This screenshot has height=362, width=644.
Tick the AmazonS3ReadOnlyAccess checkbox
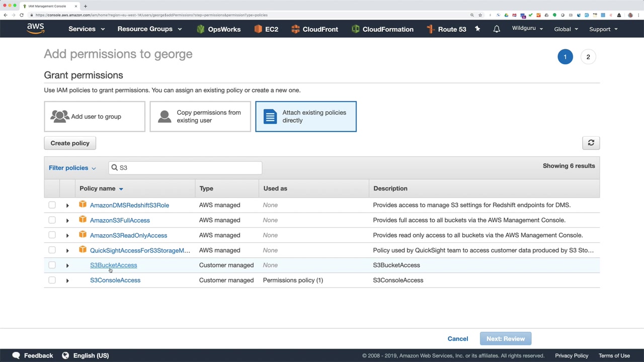point(52,235)
